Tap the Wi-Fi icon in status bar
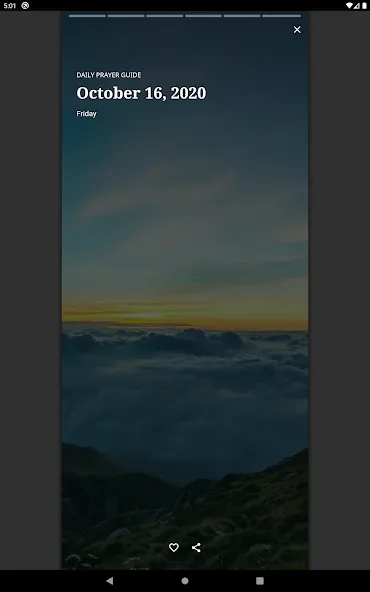This screenshot has width=370, height=592. coord(350,6)
